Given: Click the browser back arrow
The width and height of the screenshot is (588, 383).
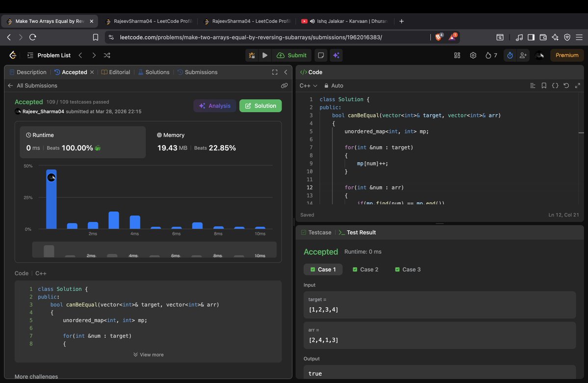Looking at the screenshot, I should 9,37.
